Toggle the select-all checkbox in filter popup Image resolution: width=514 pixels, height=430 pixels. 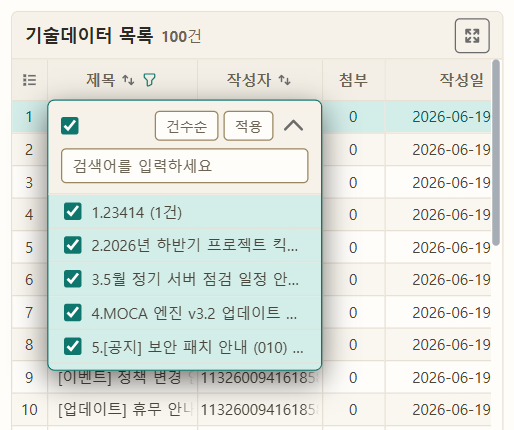click(x=70, y=126)
